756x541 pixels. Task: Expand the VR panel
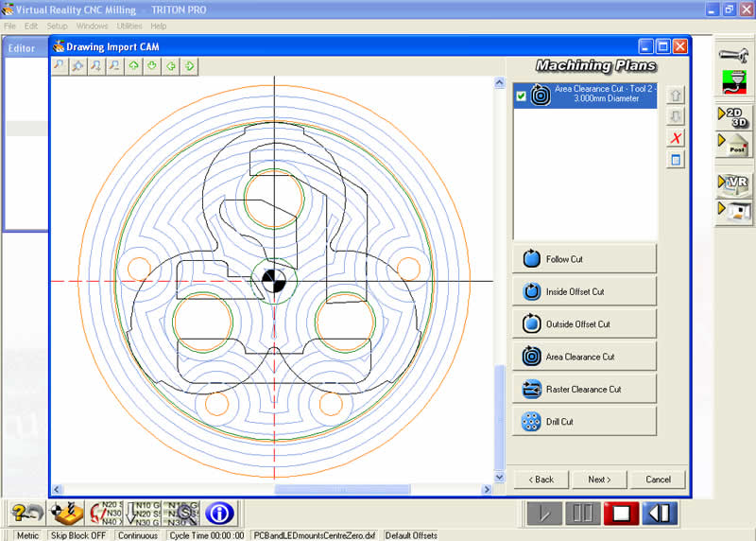coord(733,182)
